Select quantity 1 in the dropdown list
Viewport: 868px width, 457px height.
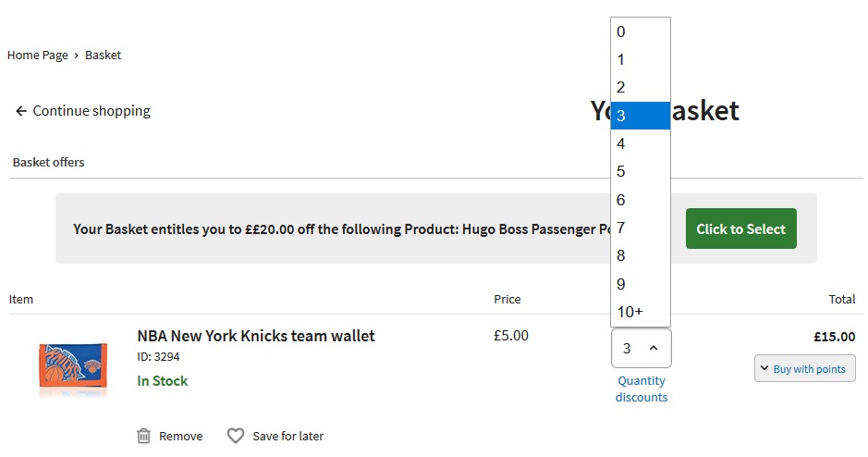click(641, 59)
